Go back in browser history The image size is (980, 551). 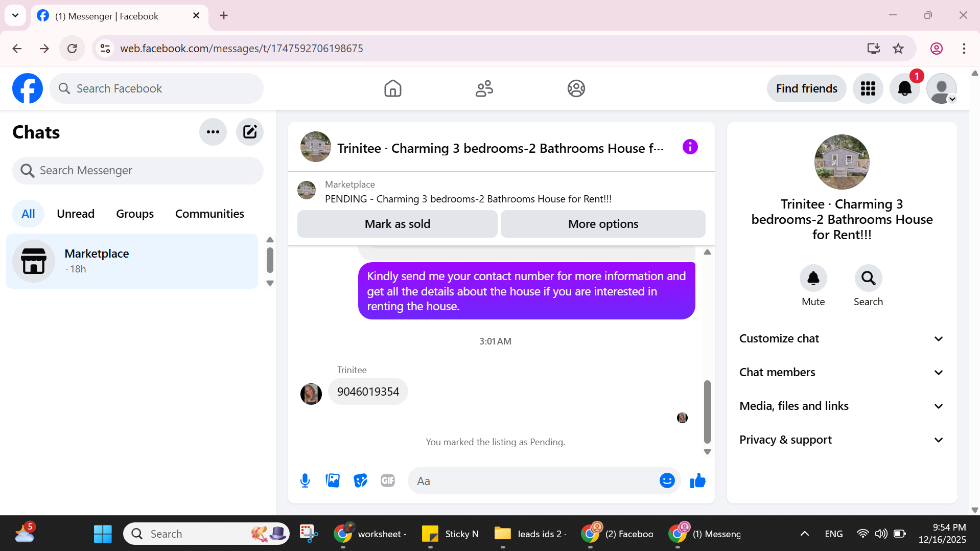pyautogui.click(x=17, y=49)
